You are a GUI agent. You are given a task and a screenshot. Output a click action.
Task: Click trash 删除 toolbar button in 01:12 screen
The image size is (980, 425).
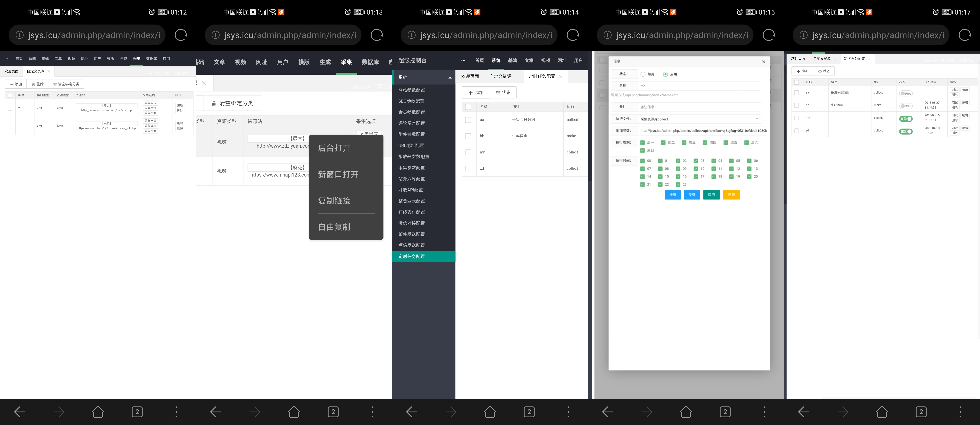coord(38,84)
